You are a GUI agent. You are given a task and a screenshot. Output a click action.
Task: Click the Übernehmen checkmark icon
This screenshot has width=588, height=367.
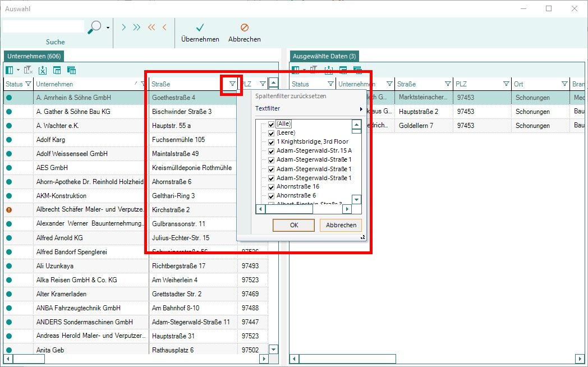200,27
